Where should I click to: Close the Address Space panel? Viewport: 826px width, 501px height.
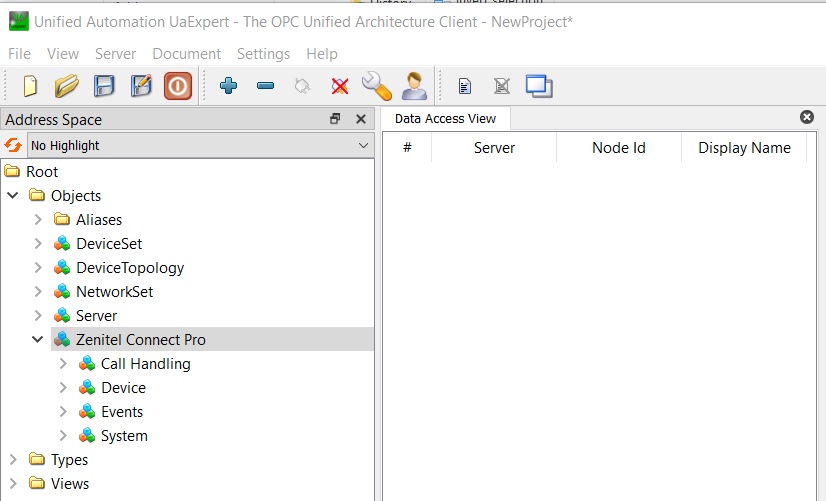pos(361,119)
